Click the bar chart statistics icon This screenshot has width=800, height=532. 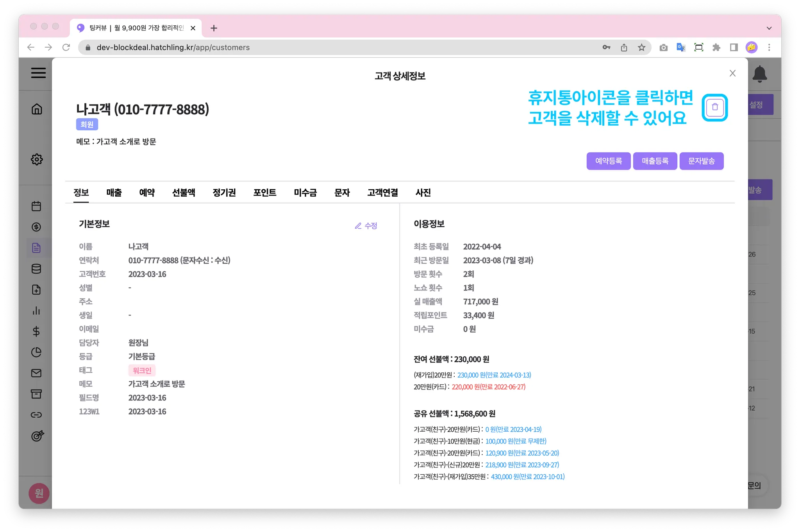click(x=36, y=311)
